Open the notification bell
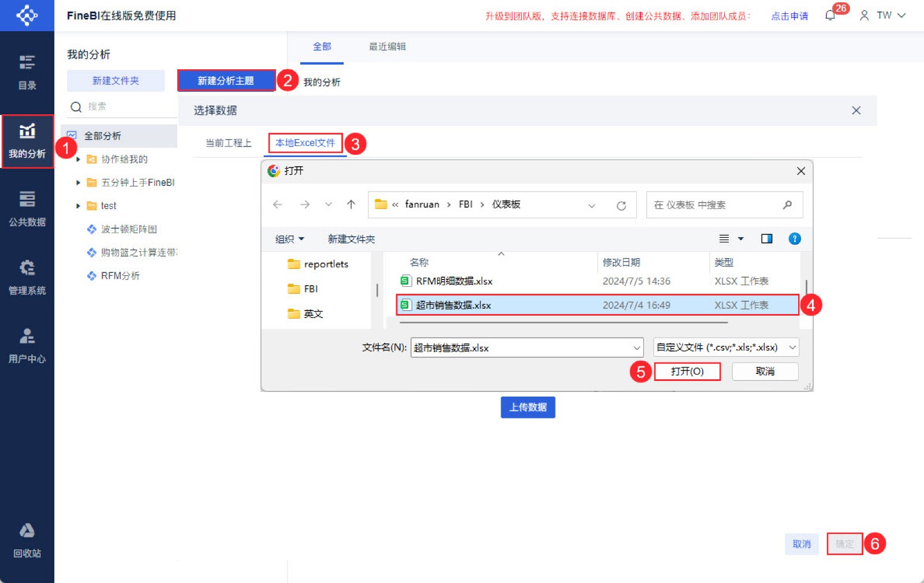924x583 pixels. tap(830, 16)
